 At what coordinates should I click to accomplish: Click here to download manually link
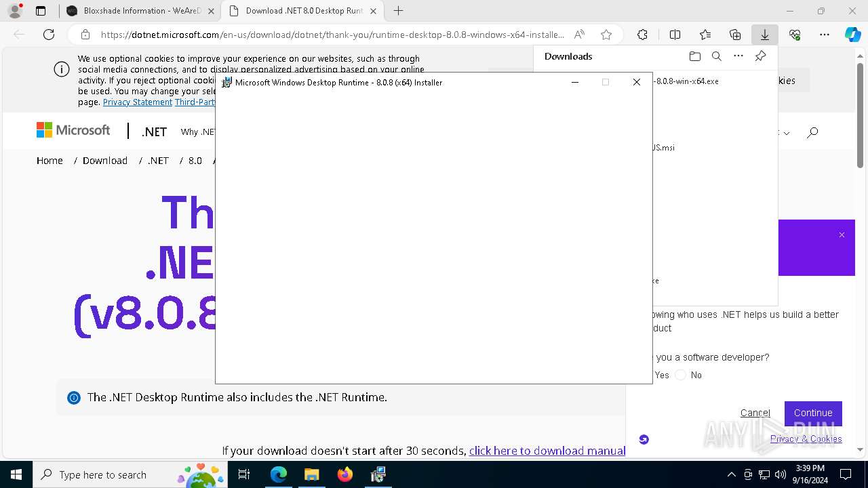tap(547, 451)
